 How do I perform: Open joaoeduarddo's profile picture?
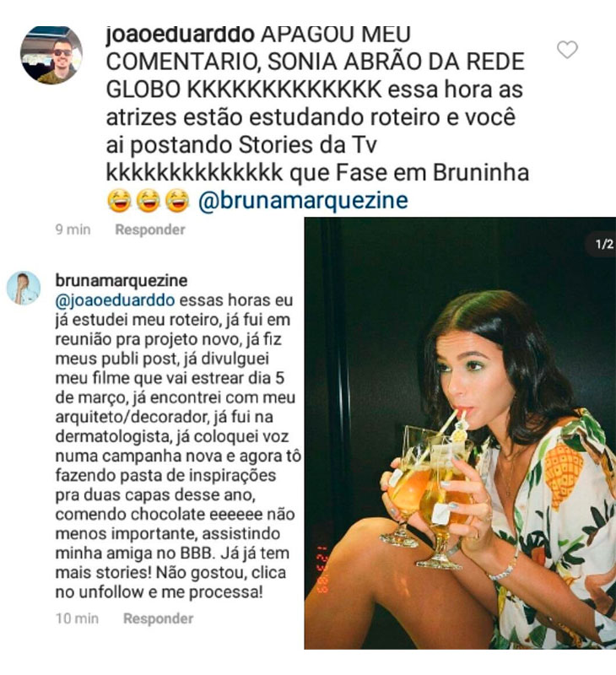[x=51, y=55]
